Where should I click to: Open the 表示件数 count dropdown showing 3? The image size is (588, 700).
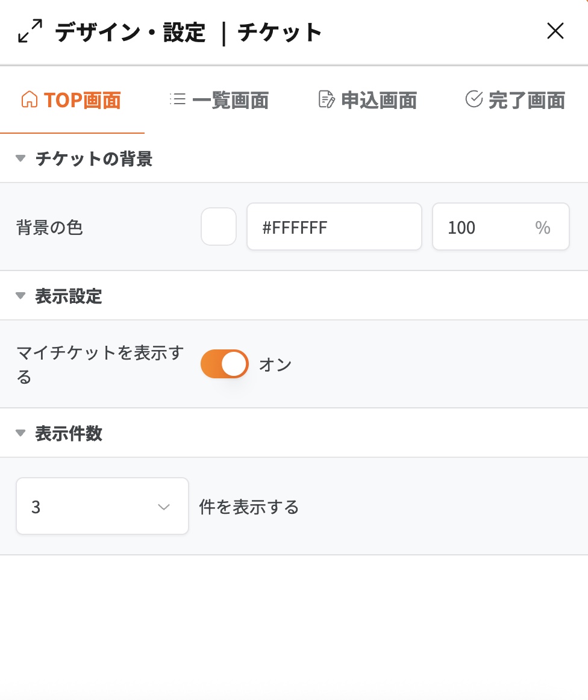coord(102,506)
